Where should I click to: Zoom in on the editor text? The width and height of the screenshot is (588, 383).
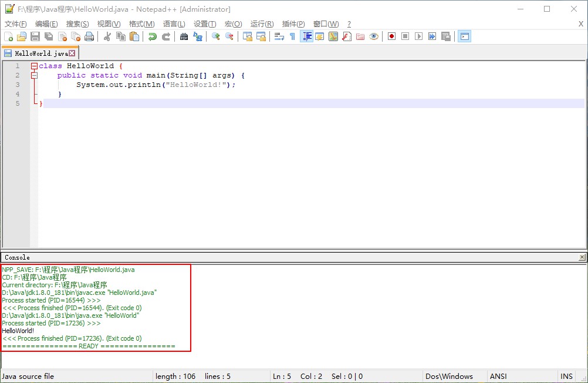click(x=215, y=36)
